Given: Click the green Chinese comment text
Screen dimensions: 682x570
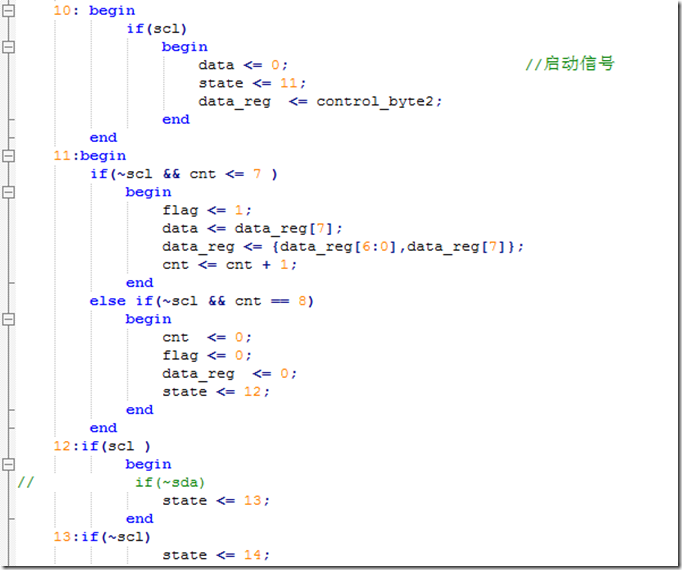Looking at the screenshot, I should tap(570, 64).
